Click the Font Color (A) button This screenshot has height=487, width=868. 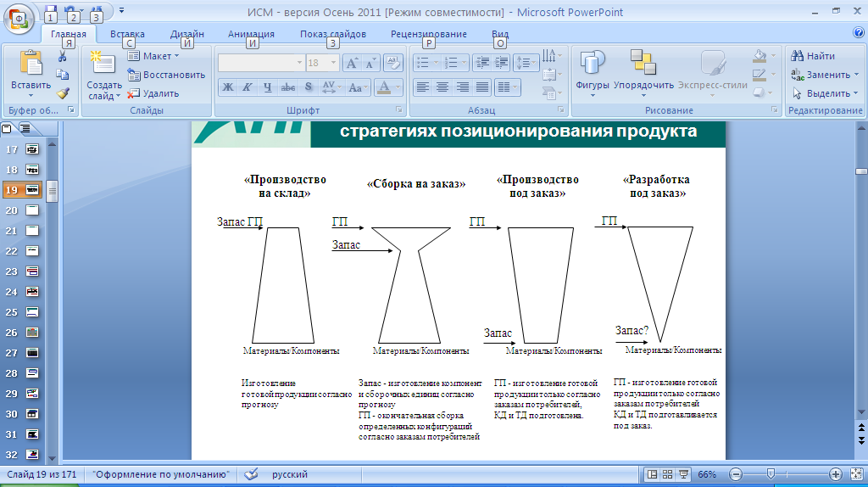pos(384,87)
